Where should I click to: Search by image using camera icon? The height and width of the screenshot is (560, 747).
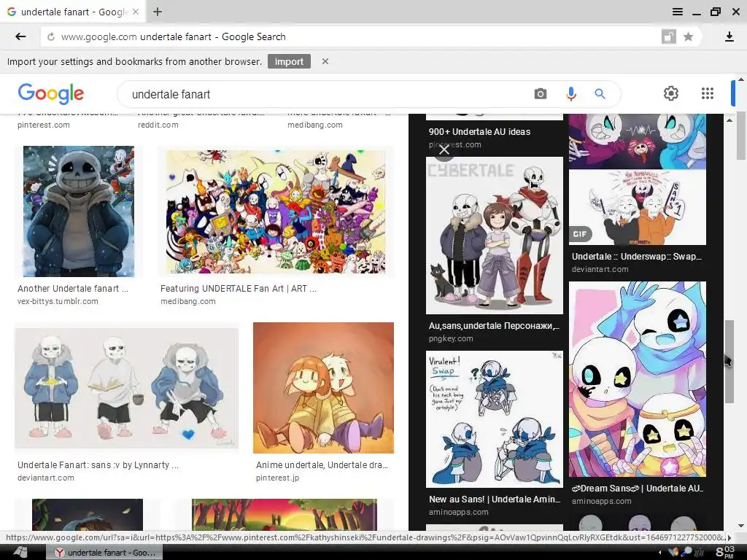click(x=541, y=94)
